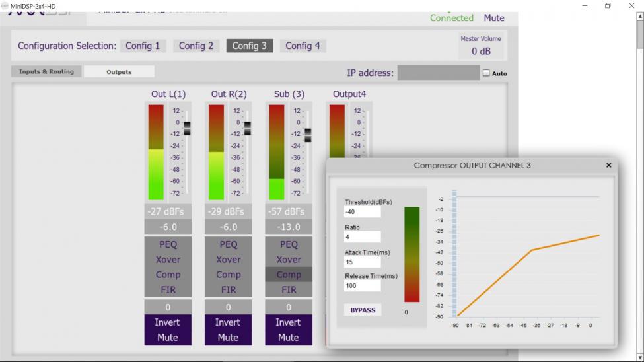Switch to Config 3 preset
Viewport: 644px width, 362px height.
pos(249,46)
